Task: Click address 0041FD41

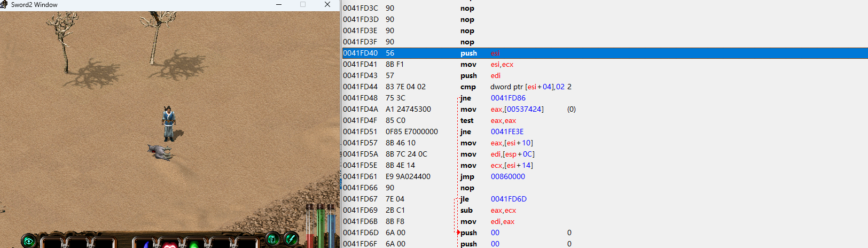Action: coord(360,64)
